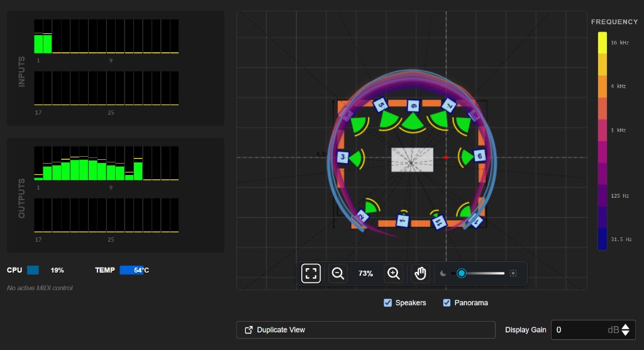Click the yellow 16 kHz frequency swatch

coord(602,43)
